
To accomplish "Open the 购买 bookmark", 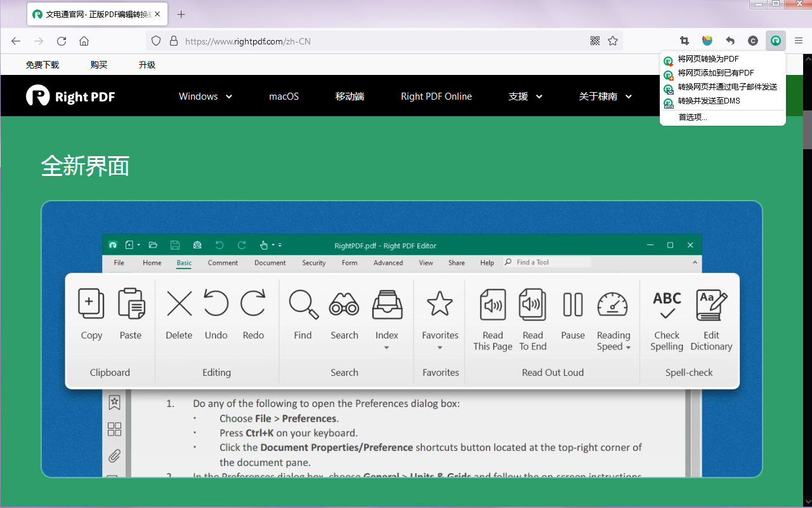I will 99,65.
